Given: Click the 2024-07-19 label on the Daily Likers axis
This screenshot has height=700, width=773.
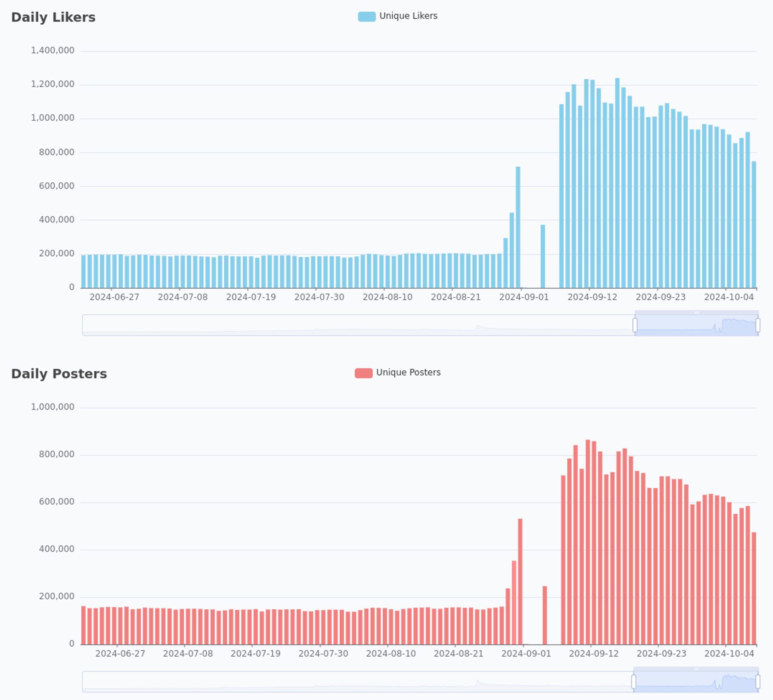Looking at the screenshot, I should [251, 297].
